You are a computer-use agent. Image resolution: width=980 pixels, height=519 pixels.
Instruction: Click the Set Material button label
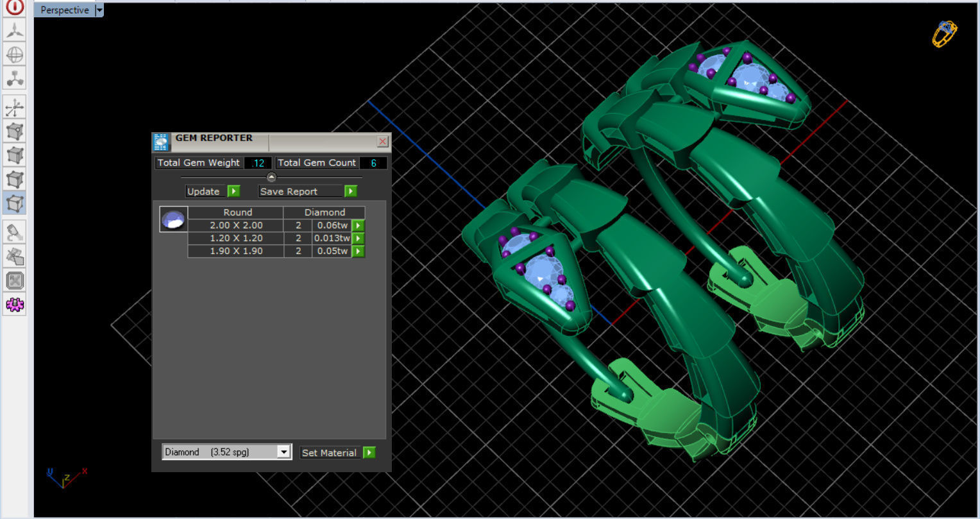coord(329,453)
